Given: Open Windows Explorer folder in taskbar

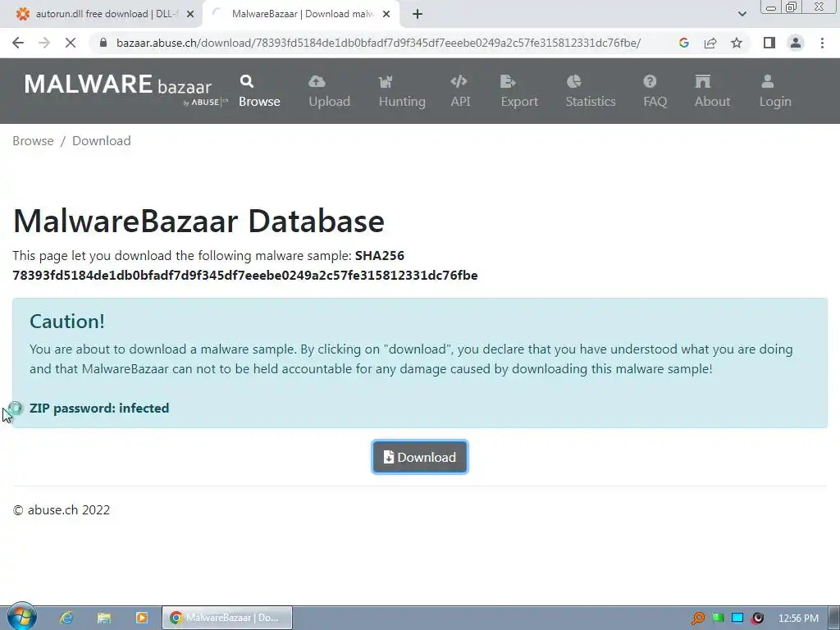Looking at the screenshot, I should pyautogui.click(x=104, y=618).
